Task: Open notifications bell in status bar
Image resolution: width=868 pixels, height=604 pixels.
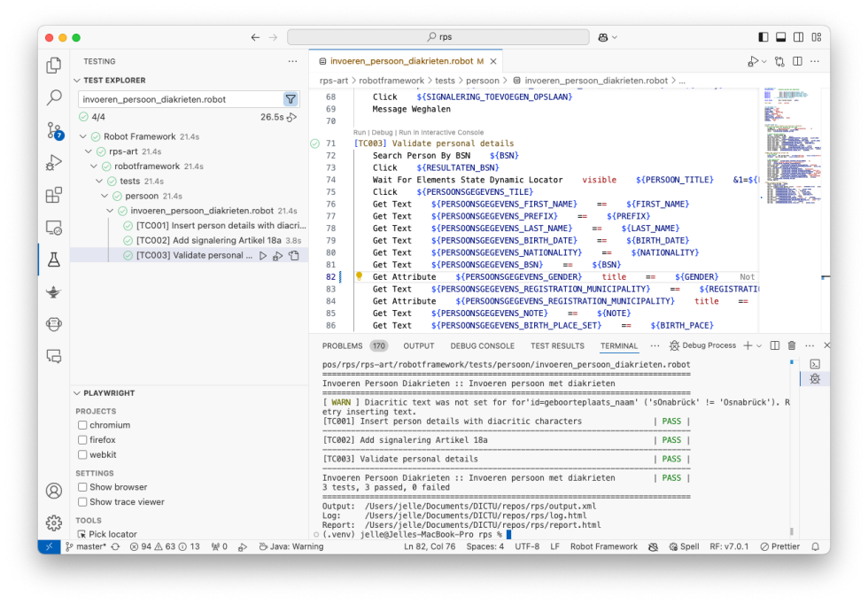Action: [816, 546]
